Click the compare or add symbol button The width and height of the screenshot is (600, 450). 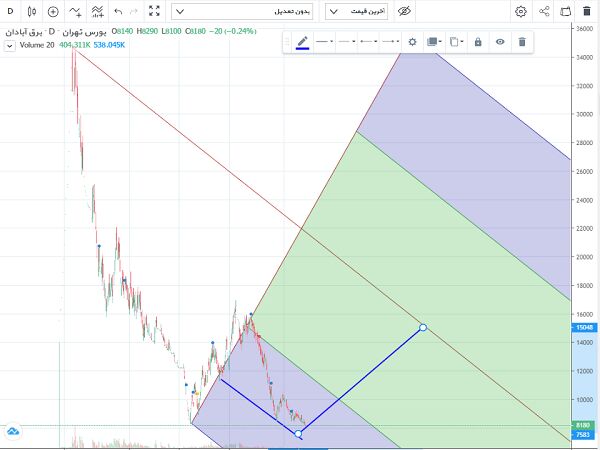53,12
